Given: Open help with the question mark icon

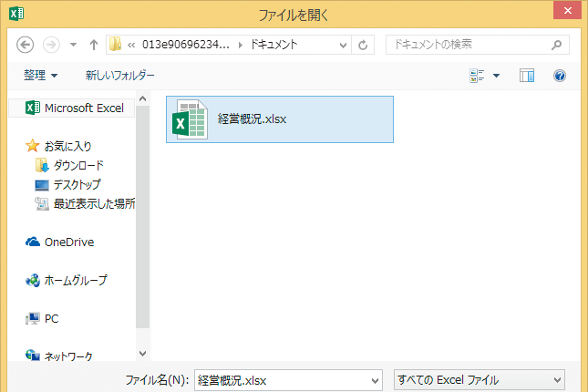Looking at the screenshot, I should click(560, 76).
